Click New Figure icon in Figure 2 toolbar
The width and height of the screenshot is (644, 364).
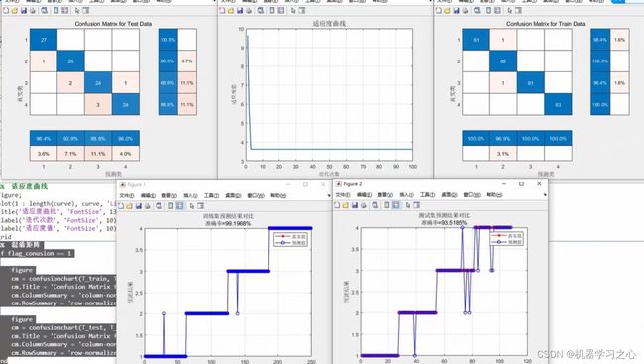pyautogui.click(x=337, y=205)
